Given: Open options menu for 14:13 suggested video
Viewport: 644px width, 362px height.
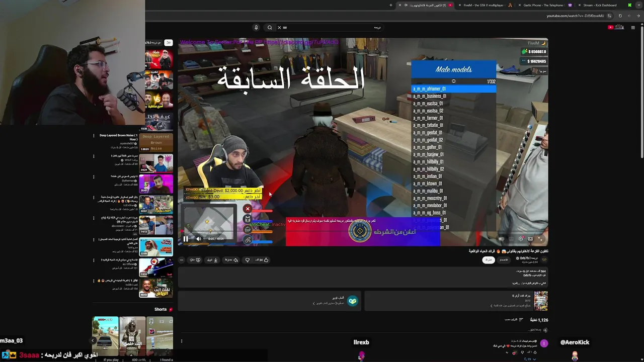Looking at the screenshot, I should pos(94,219).
